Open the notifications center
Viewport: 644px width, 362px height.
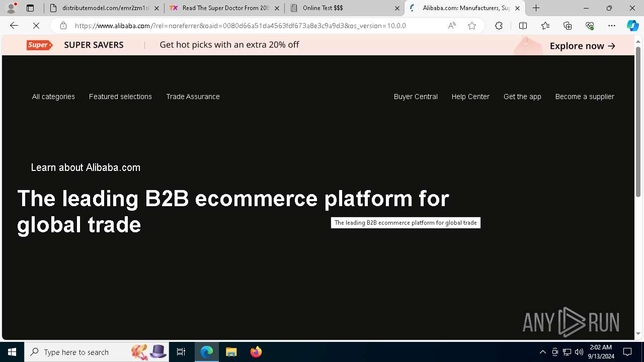point(627,352)
